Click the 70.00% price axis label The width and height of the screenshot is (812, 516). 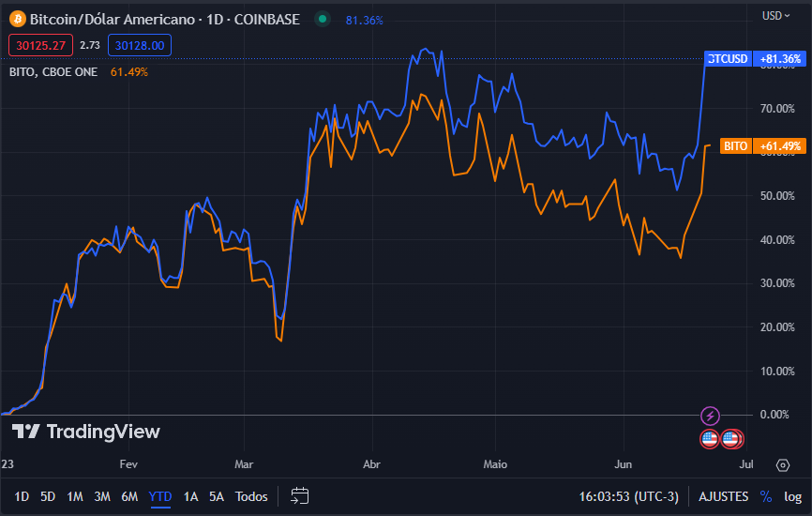776,108
